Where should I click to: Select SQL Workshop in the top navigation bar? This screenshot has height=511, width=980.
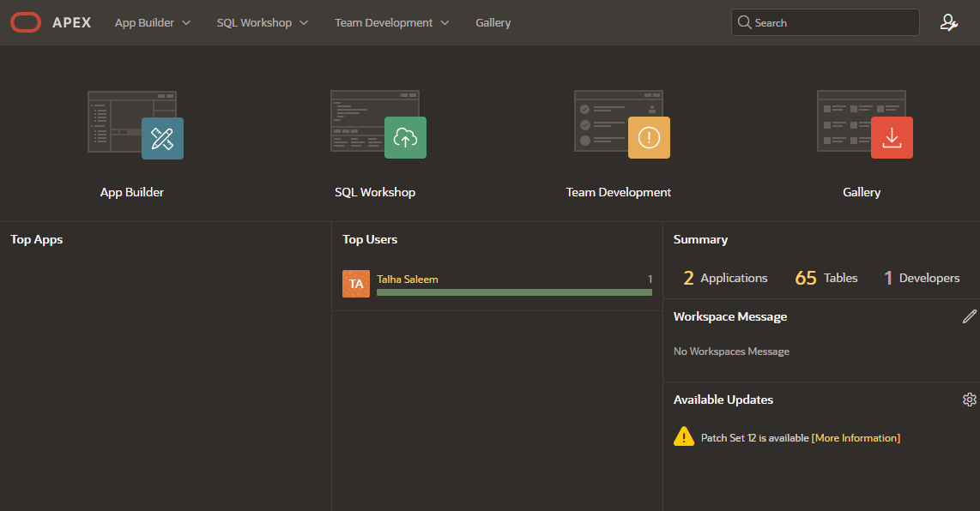254,22
